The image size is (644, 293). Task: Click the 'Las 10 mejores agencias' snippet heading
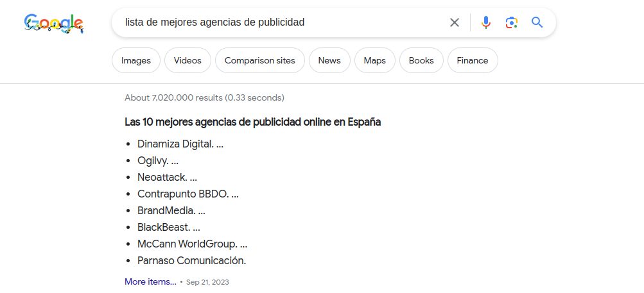pos(253,122)
